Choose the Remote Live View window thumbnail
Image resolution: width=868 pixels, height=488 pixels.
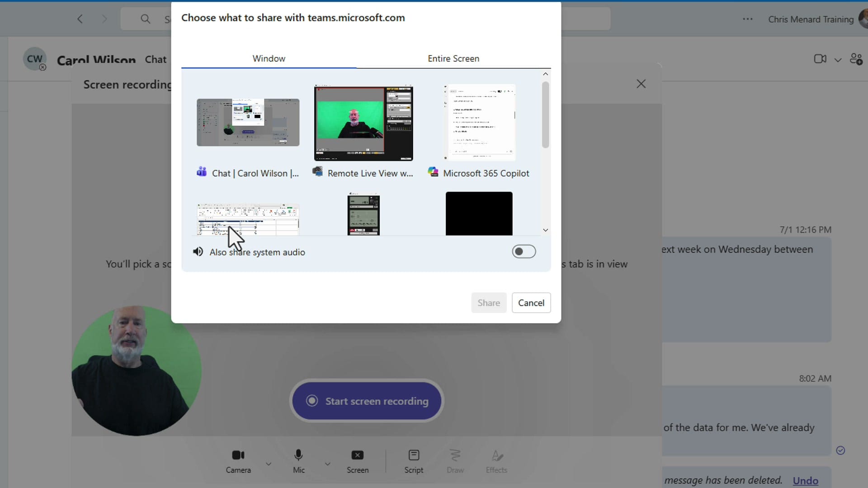click(363, 122)
